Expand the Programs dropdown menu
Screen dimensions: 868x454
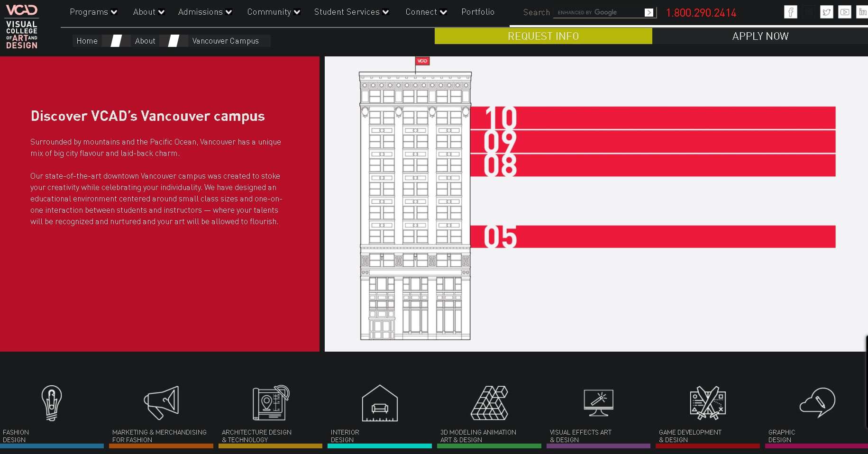[x=93, y=12]
